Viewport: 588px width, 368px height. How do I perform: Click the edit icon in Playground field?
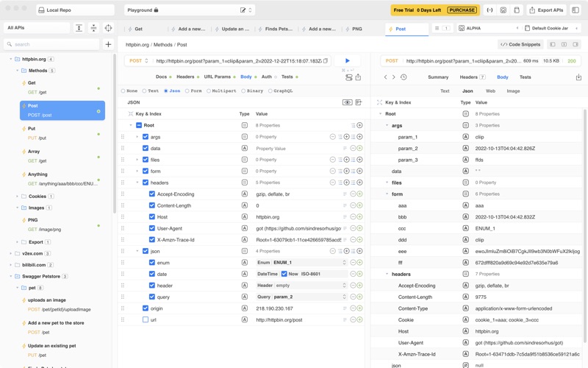[x=243, y=10]
